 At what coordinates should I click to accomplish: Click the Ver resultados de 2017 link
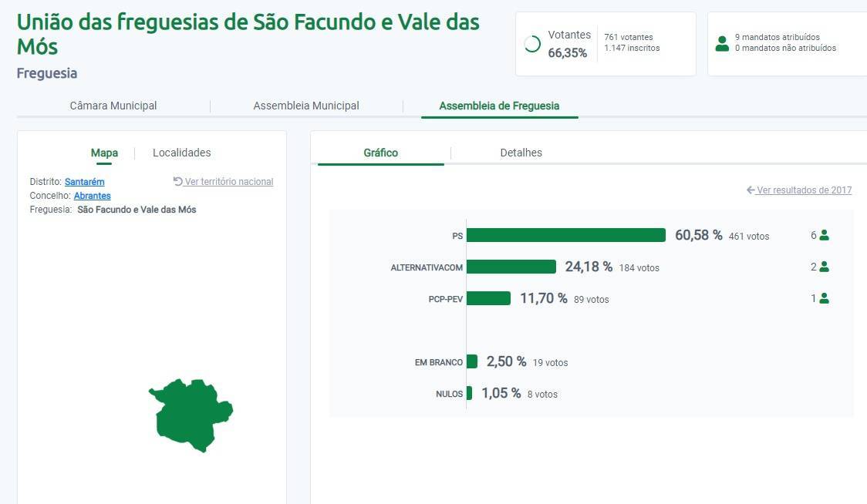click(804, 190)
